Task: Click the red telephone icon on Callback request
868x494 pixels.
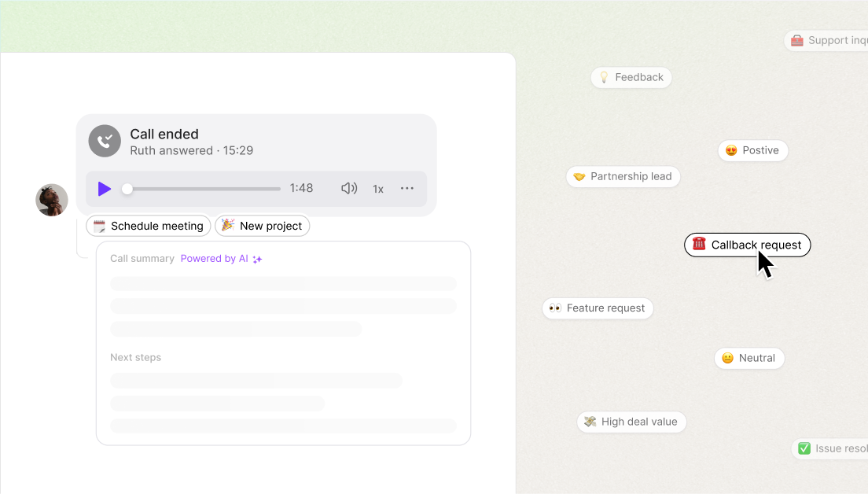Action: coord(699,245)
